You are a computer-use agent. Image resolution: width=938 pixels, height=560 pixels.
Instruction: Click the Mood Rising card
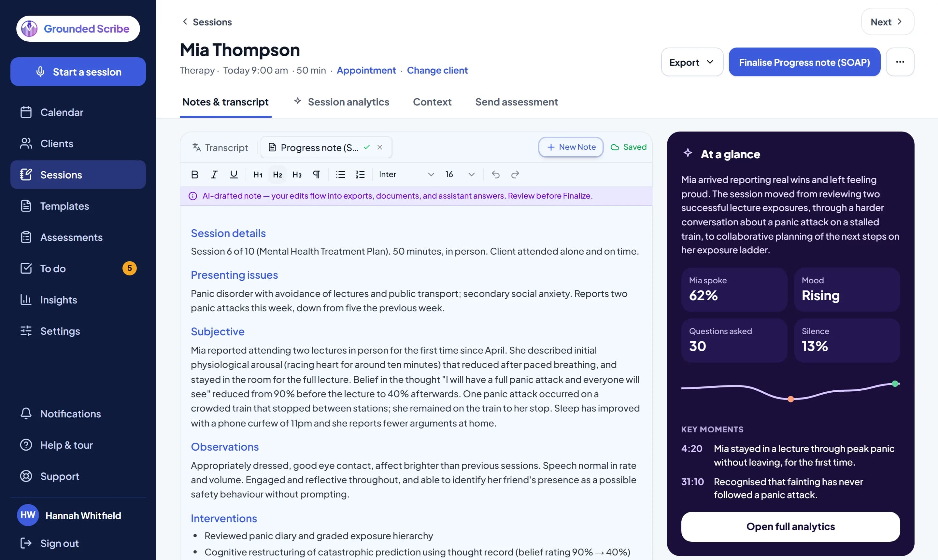tap(847, 289)
